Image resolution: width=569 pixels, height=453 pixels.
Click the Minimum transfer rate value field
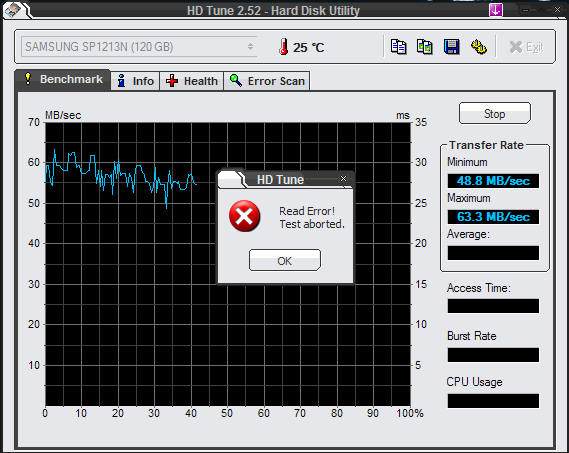tap(493, 181)
